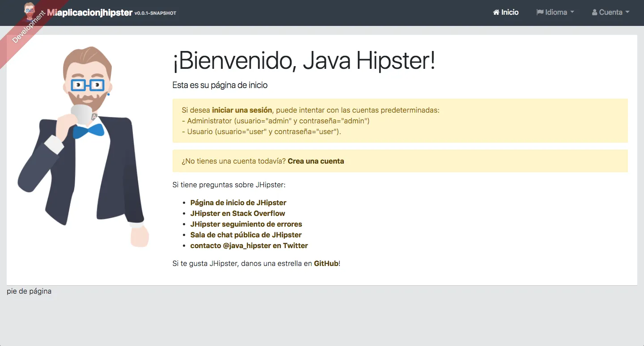This screenshot has width=644, height=346.
Task: Click the home icon beside Inicio
Action: 496,13
